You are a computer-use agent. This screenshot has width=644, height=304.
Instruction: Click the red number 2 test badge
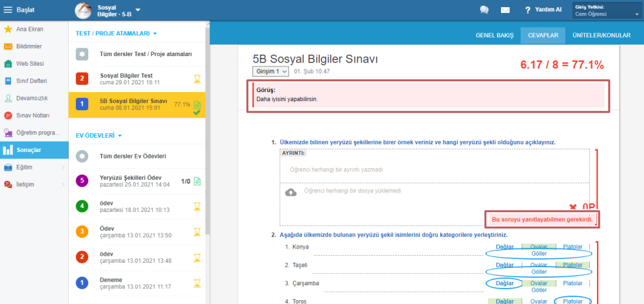click(x=82, y=79)
